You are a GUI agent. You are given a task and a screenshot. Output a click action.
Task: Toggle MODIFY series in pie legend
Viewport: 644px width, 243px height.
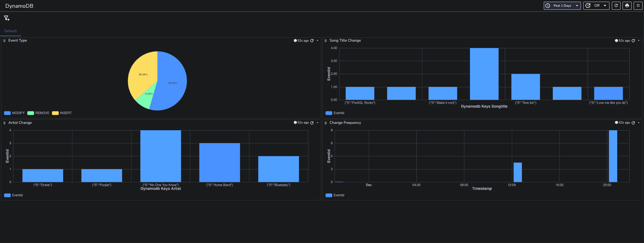tap(14, 113)
